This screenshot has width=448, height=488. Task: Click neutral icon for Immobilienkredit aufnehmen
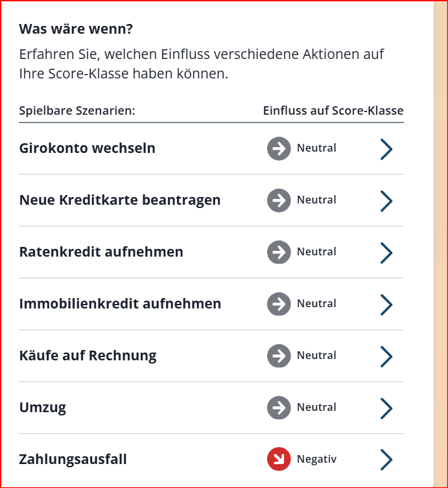coord(279,304)
